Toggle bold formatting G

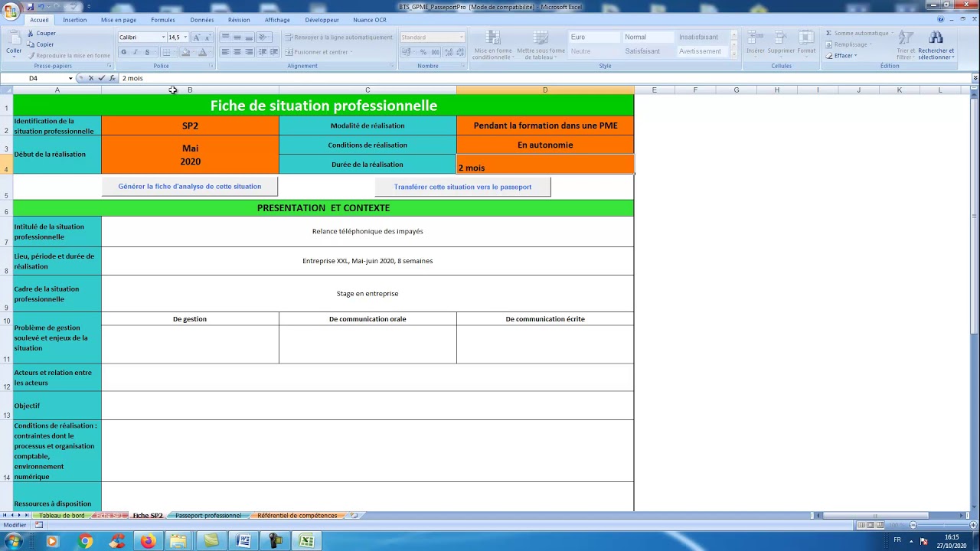point(123,52)
